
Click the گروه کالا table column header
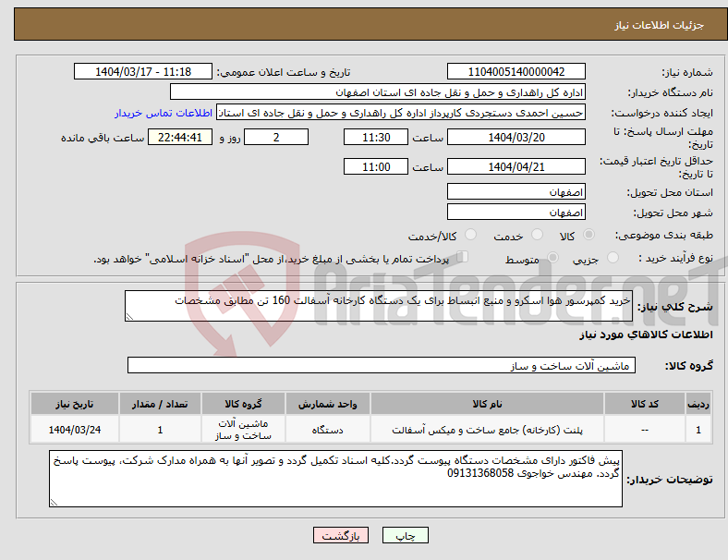(243, 404)
